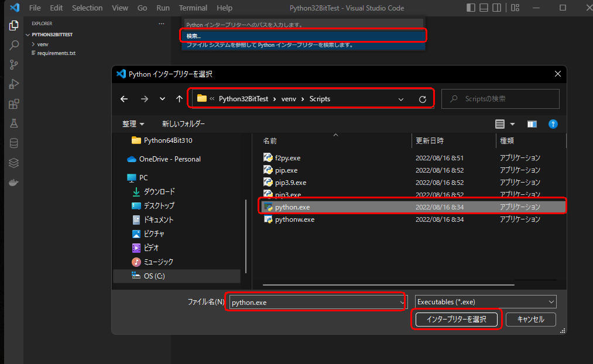This screenshot has height=364, width=593.
Task: Select f2py.exe in the file list
Action: [x=412, y=158]
